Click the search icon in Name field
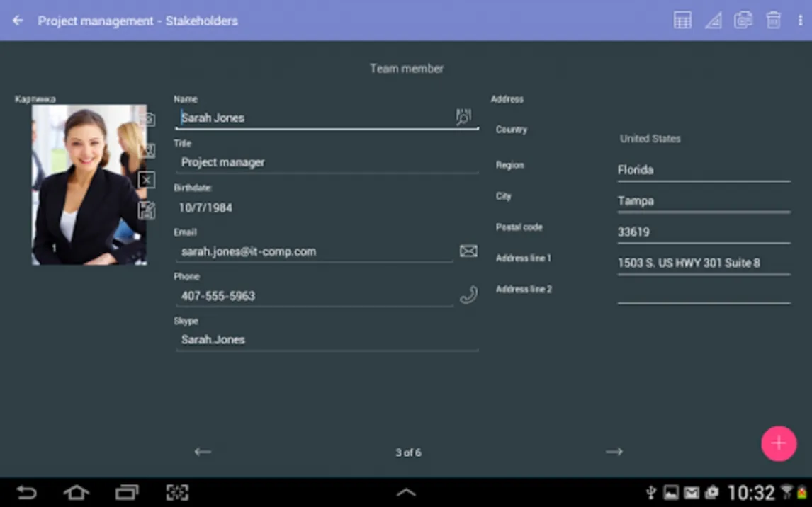This screenshot has width=812, height=507. click(x=463, y=117)
